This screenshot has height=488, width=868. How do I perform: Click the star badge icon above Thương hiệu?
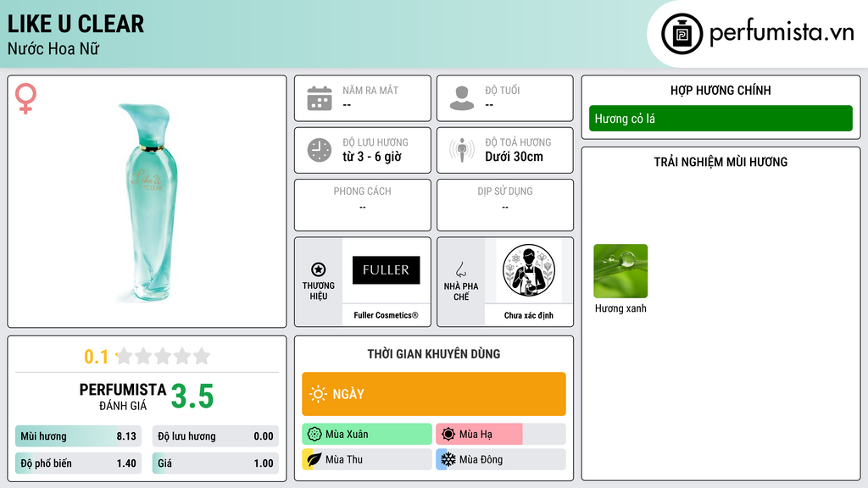click(319, 269)
